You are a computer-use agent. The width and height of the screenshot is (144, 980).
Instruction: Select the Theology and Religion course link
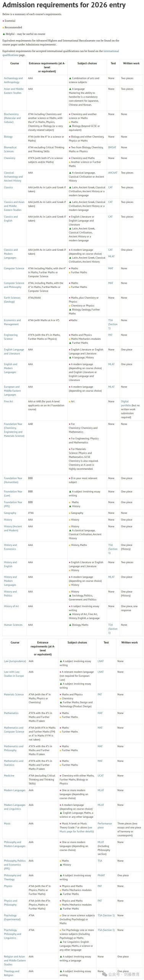(11, 973)
